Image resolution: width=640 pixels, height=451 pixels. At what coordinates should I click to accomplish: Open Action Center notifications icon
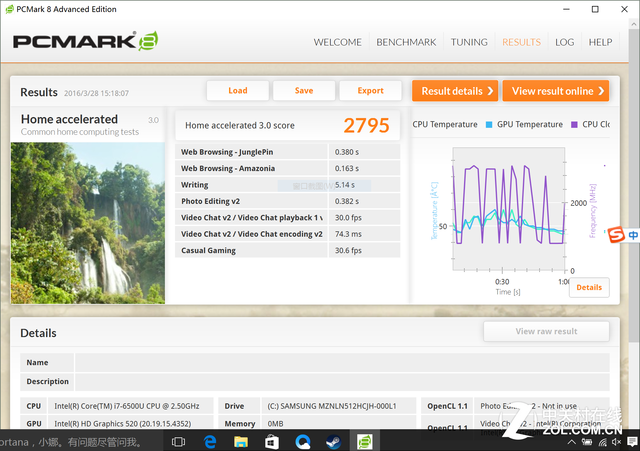tap(632, 442)
